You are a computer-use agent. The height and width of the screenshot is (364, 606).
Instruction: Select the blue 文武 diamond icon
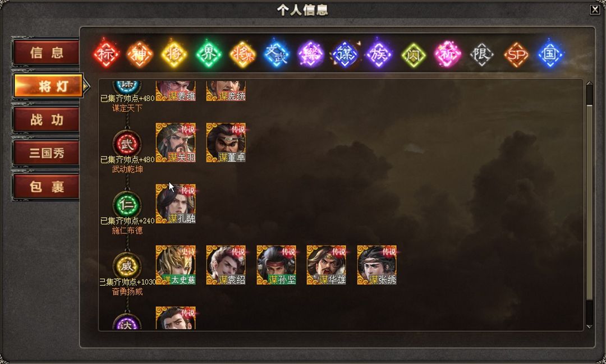276,54
